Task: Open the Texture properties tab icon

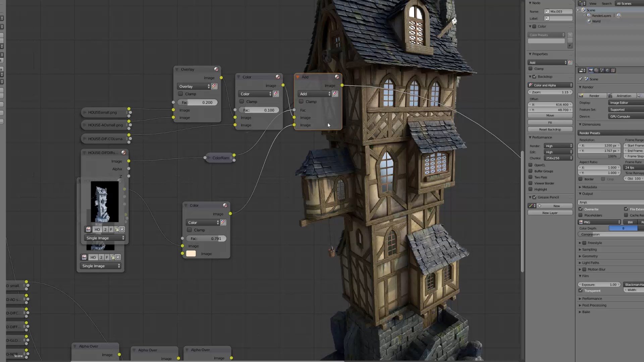Action: coord(613,70)
